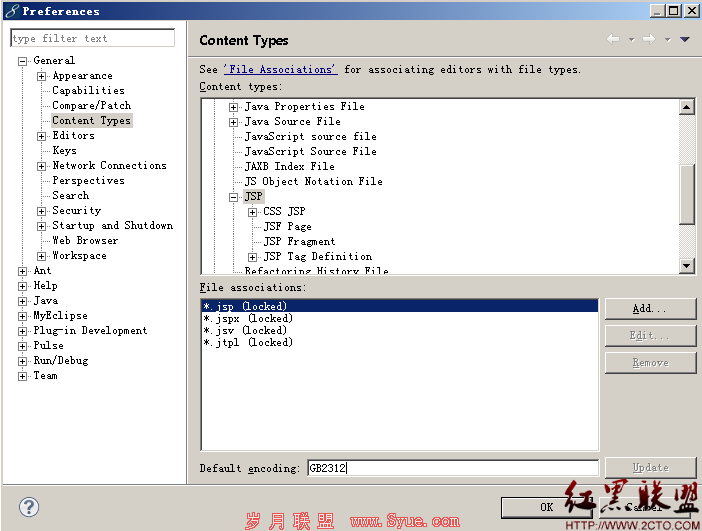Collapse the JSP content type node
This screenshot has height=531, width=702.
233,197
